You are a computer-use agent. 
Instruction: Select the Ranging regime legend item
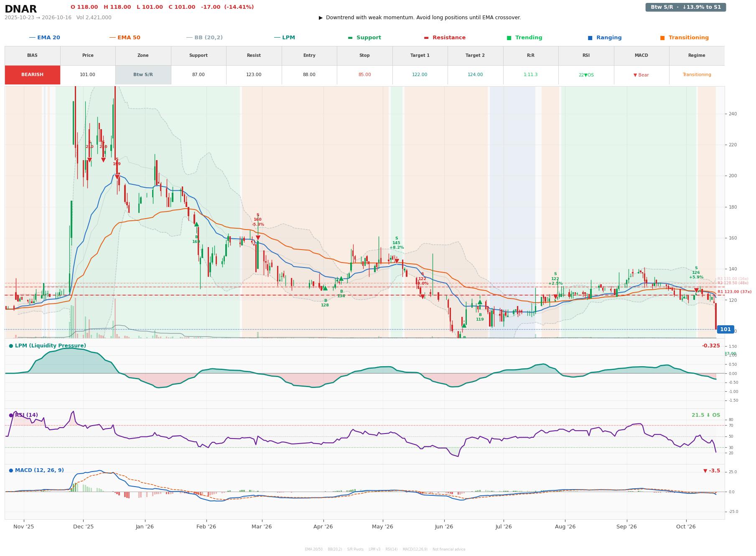pos(604,38)
